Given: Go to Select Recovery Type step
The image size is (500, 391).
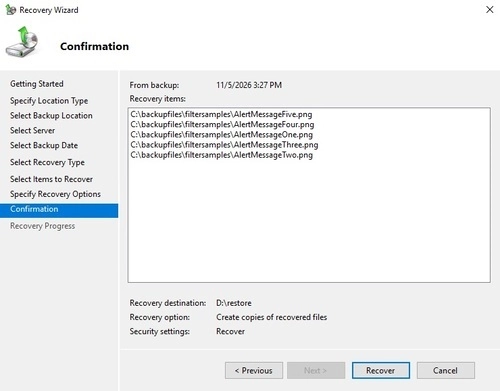Looking at the screenshot, I should coord(47,162).
